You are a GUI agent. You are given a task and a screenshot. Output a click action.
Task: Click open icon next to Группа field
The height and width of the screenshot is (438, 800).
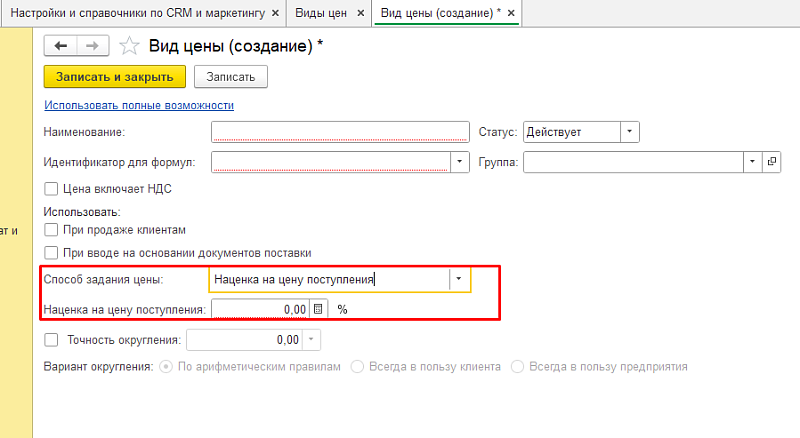(771, 161)
